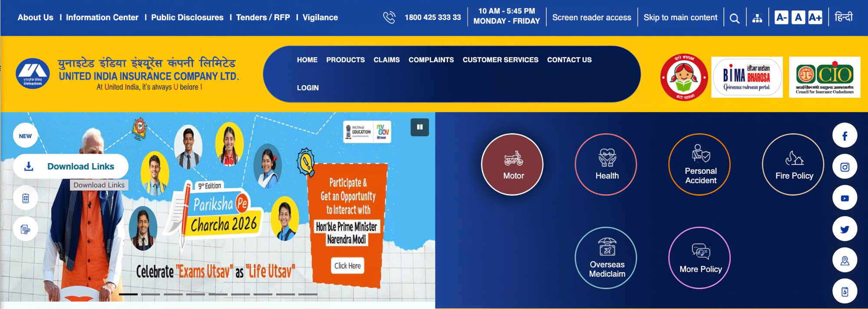Click the office locator map-pin icon

[x=845, y=260]
